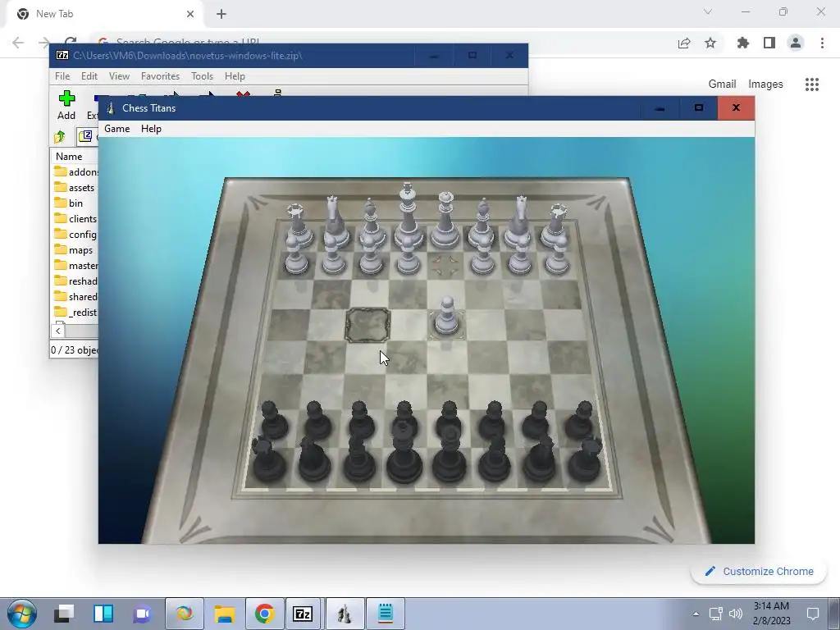The width and height of the screenshot is (840, 630).
Task: Open the Favorites menu in 7-Zip
Action: click(x=160, y=76)
